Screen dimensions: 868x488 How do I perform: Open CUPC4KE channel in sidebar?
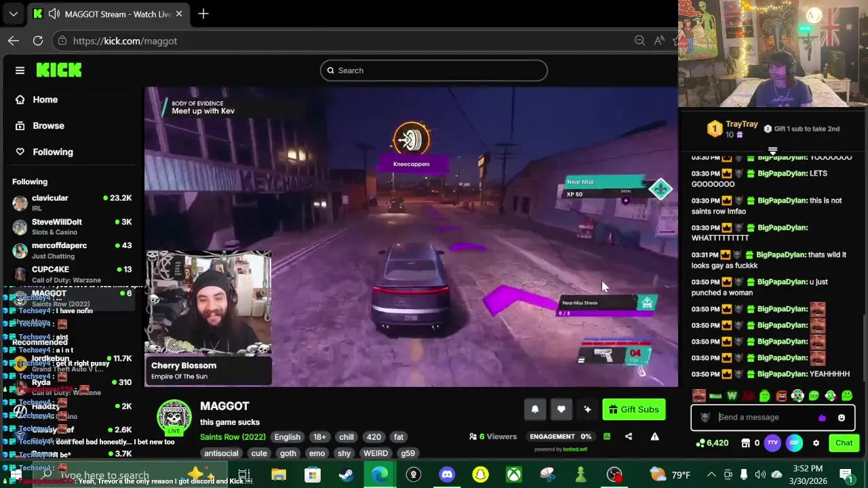pos(73,274)
